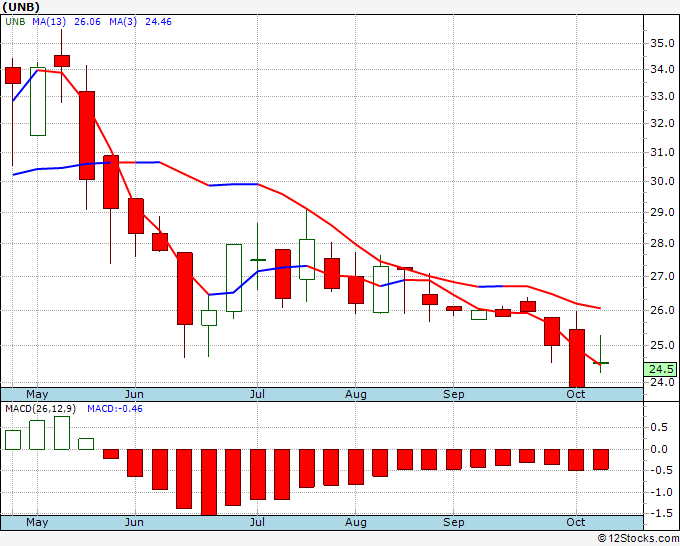
Task: Click the 26.06 moving average value
Action: [87, 22]
